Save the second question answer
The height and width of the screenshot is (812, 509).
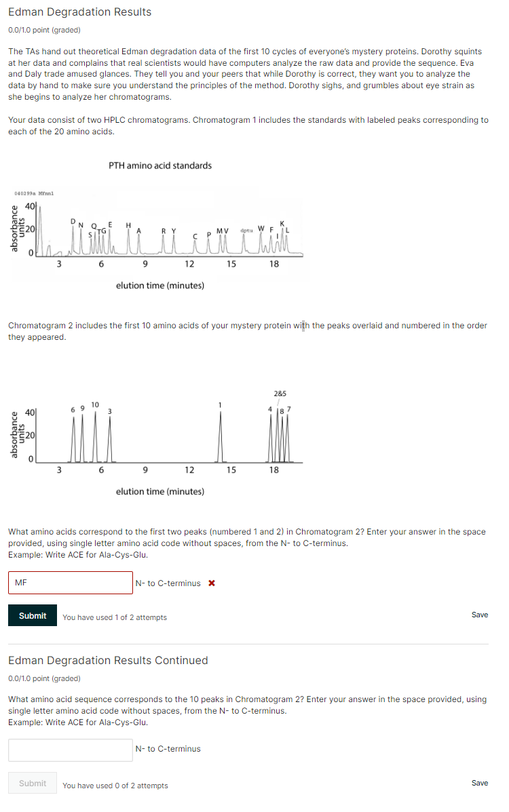pyautogui.click(x=479, y=783)
